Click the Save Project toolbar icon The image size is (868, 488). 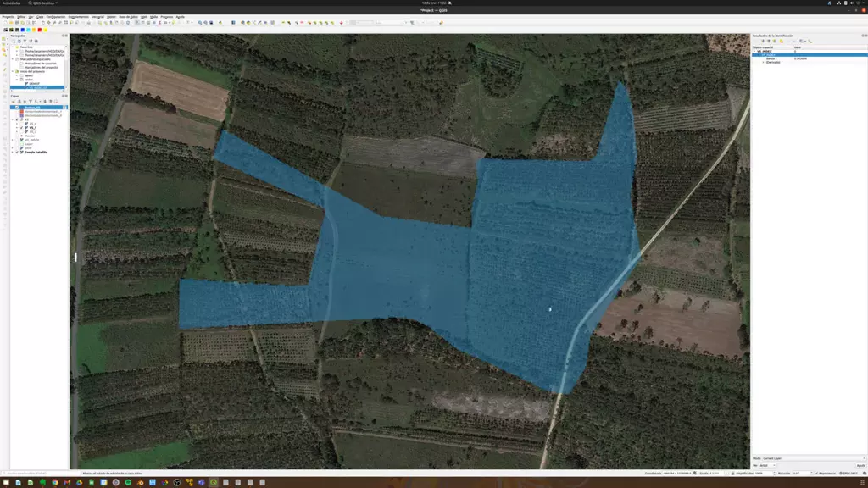click(x=17, y=23)
